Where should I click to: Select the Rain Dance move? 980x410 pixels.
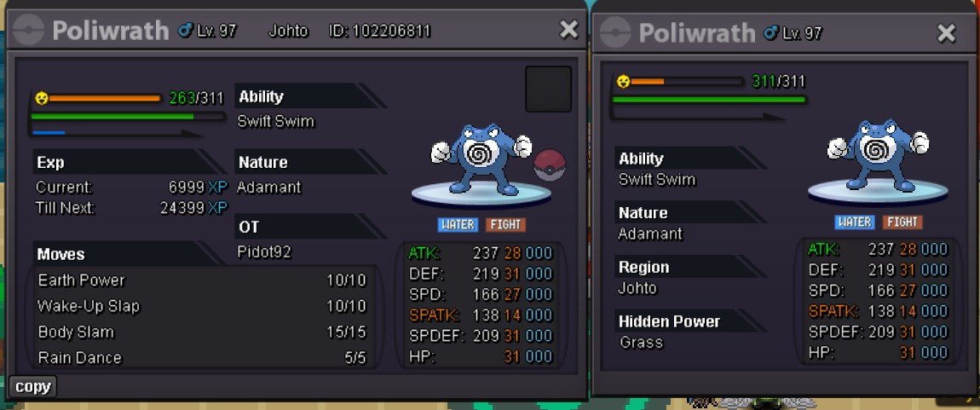(202, 357)
